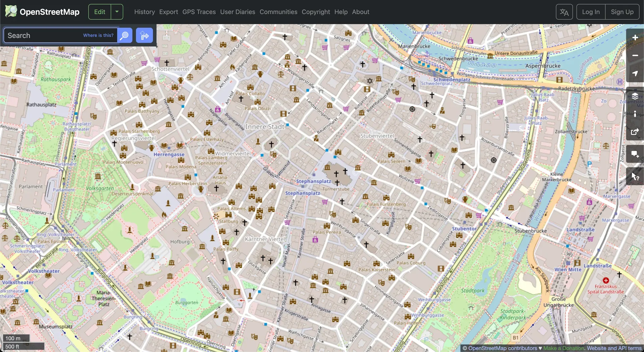Select the Show My Location icon

click(635, 73)
